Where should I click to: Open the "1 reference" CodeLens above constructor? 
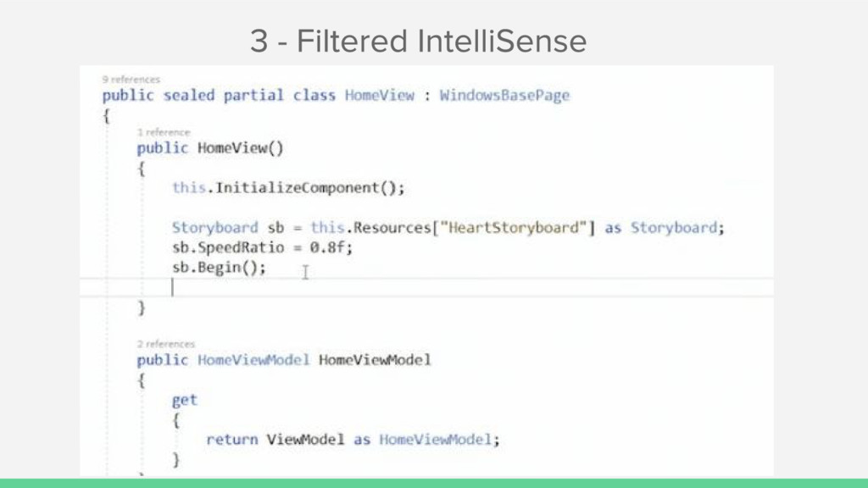coord(164,132)
